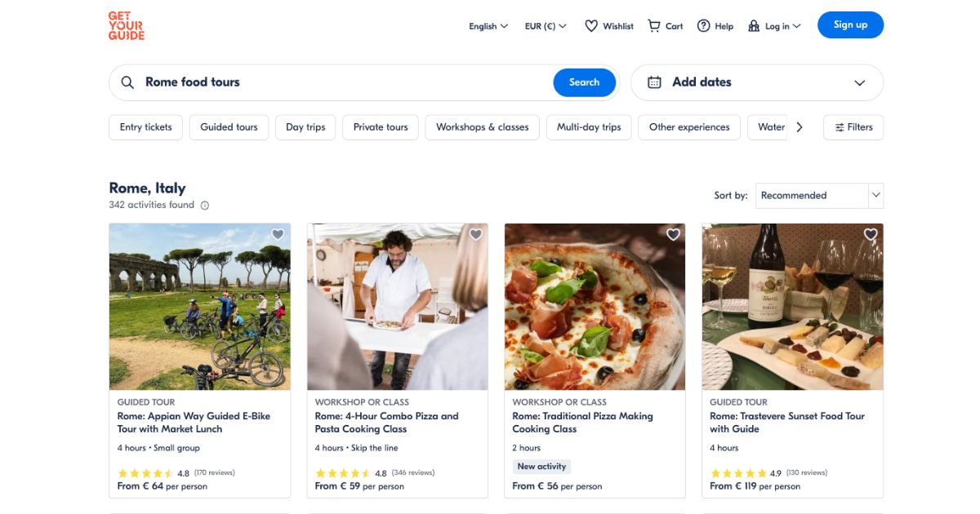Open the English language dropdown
This screenshot has height=514, width=980.
[x=488, y=26]
